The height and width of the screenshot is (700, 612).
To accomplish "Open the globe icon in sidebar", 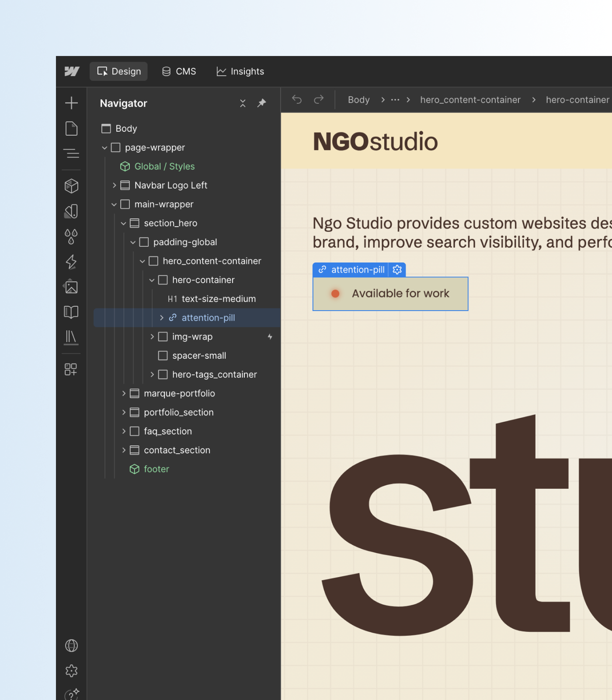I will pyautogui.click(x=71, y=645).
